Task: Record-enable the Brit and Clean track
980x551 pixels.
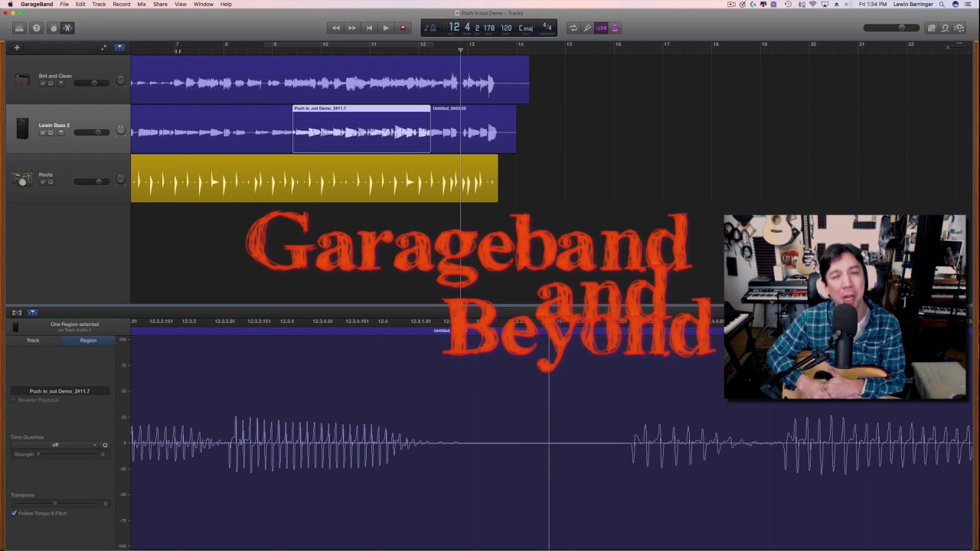Action: (x=60, y=83)
